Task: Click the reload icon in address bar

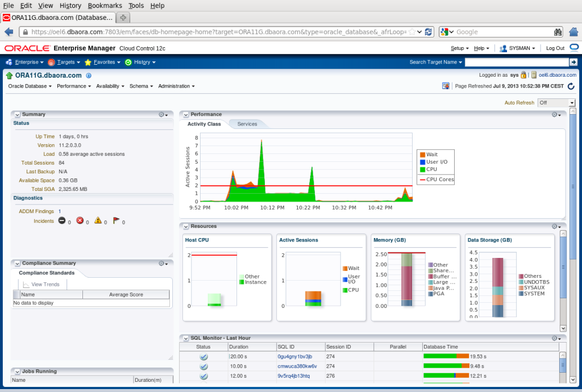Action: [x=429, y=32]
